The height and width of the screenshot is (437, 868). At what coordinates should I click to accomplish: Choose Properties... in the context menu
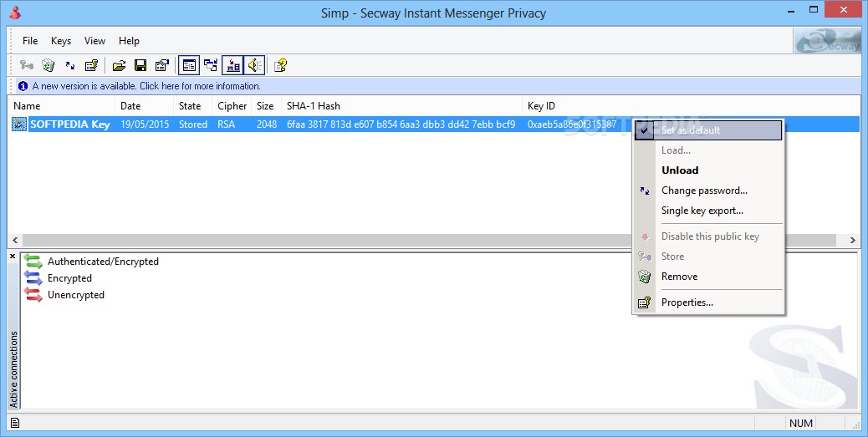point(708,302)
